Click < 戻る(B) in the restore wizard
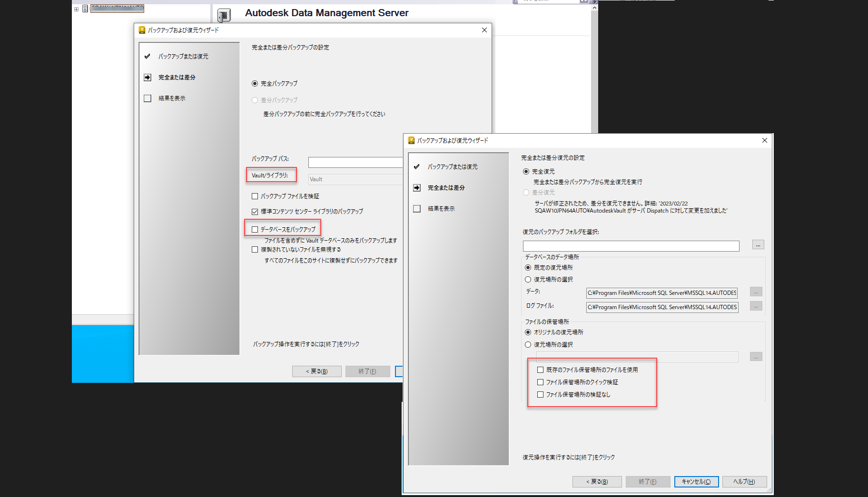Image resolution: width=868 pixels, height=497 pixels. pyautogui.click(x=597, y=482)
